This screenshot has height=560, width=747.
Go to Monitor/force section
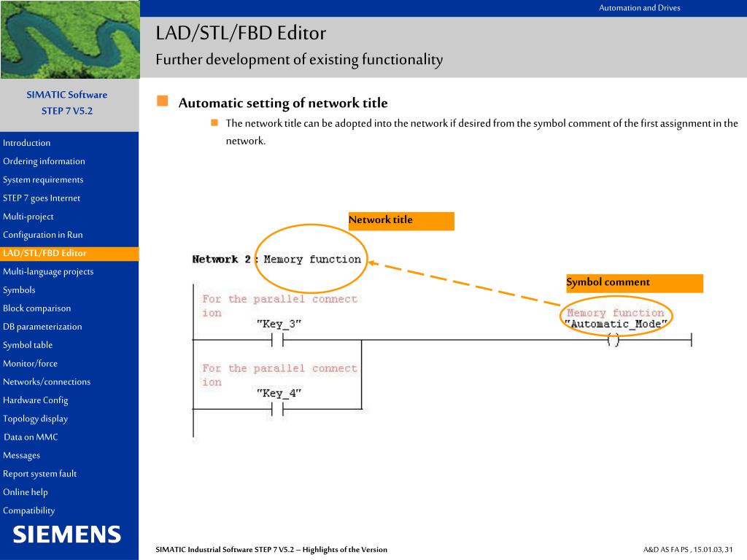[x=30, y=364]
